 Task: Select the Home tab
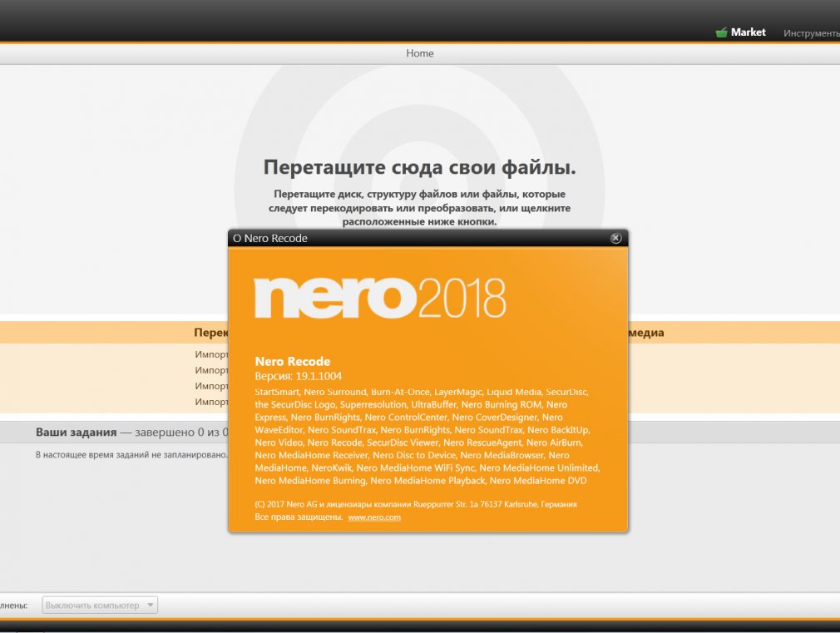tap(419, 53)
